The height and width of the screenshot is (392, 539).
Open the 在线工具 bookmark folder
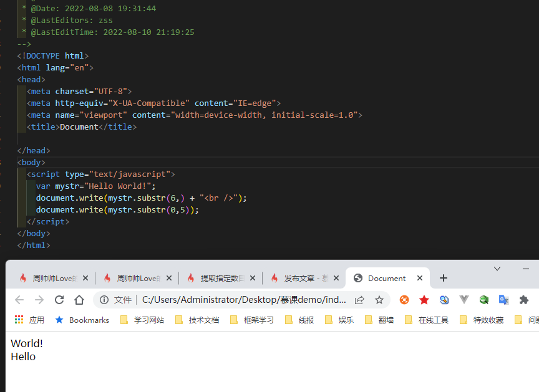pos(427,320)
